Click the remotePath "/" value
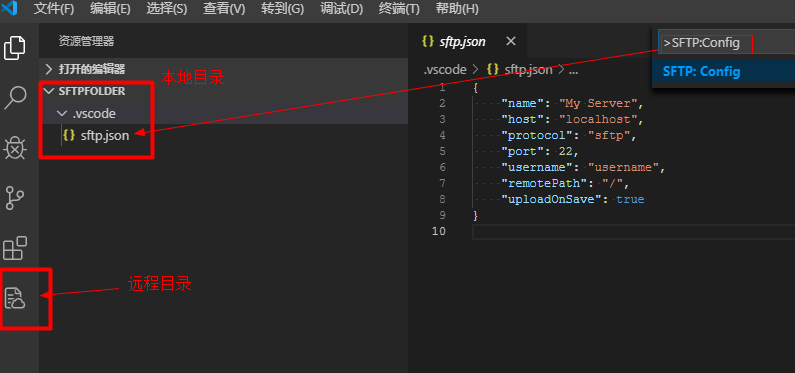 point(612,183)
